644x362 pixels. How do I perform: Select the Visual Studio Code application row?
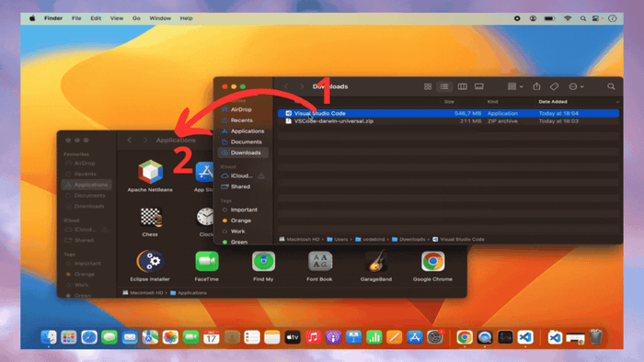coord(448,113)
